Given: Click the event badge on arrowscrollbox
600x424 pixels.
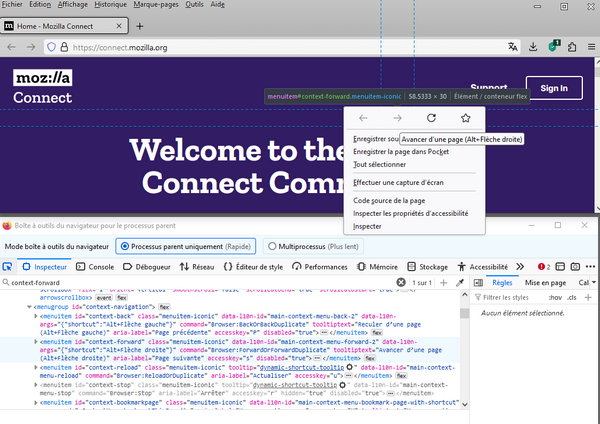Looking at the screenshot, I should [x=104, y=298].
